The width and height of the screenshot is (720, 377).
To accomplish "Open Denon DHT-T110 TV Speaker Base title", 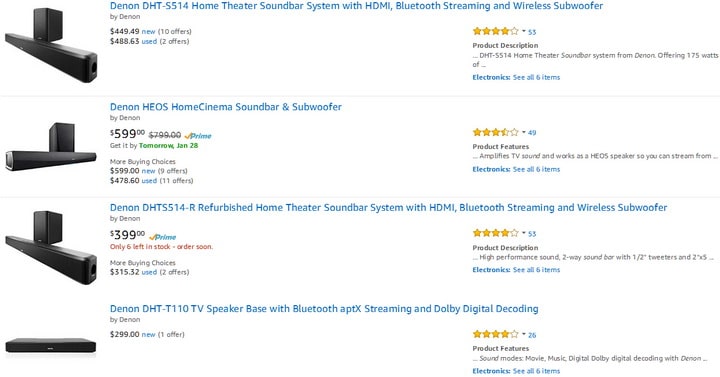I will [324, 309].
